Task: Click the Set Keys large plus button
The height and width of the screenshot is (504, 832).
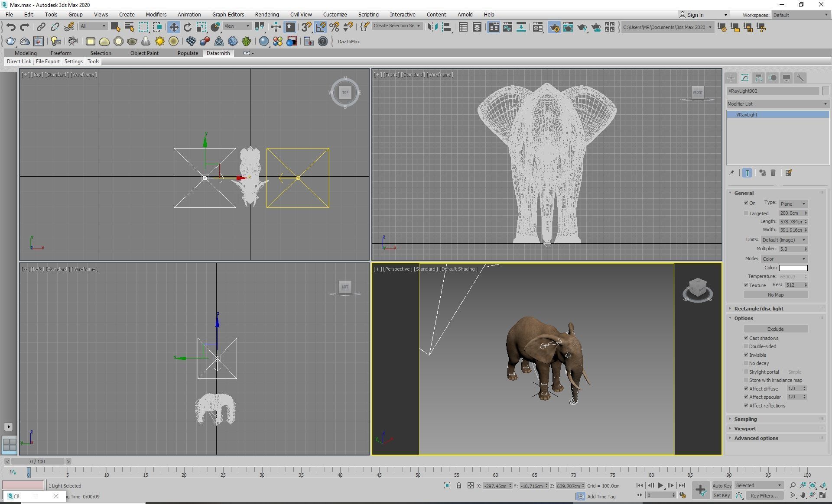Action: pyautogui.click(x=700, y=490)
